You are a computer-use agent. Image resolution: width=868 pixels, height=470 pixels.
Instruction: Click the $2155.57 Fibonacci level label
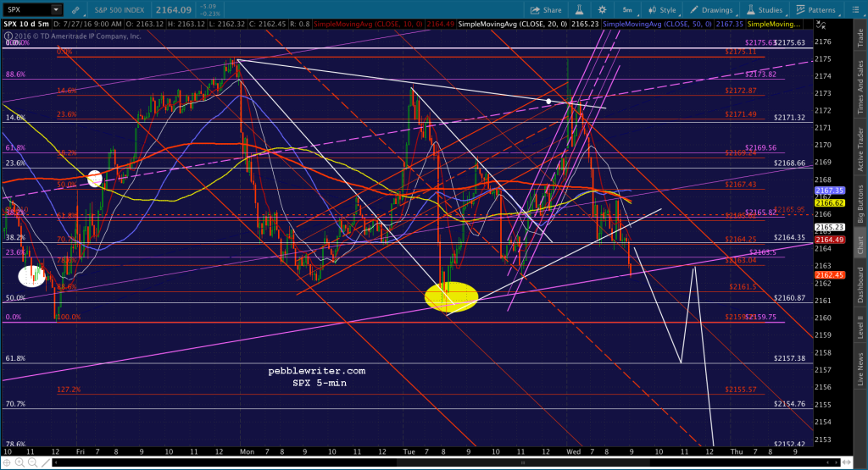[x=740, y=390]
